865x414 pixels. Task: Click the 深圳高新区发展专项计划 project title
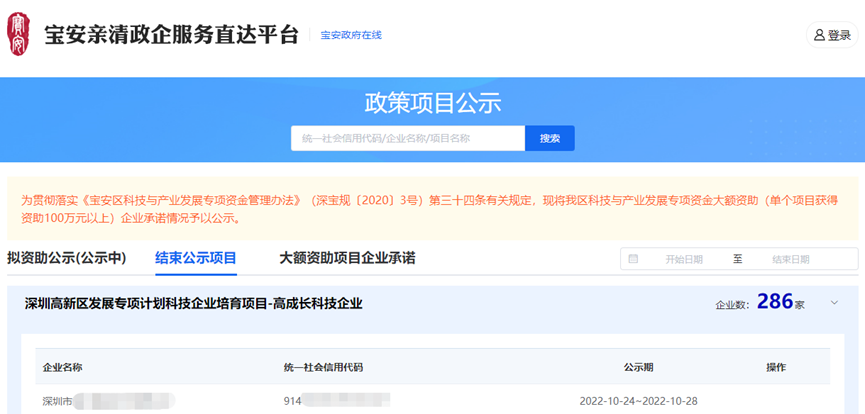click(x=193, y=303)
